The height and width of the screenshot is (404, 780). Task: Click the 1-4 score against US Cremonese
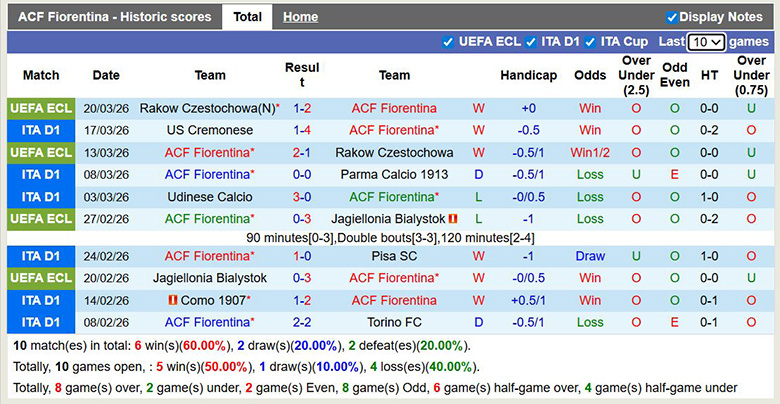(x=302, y=130)
